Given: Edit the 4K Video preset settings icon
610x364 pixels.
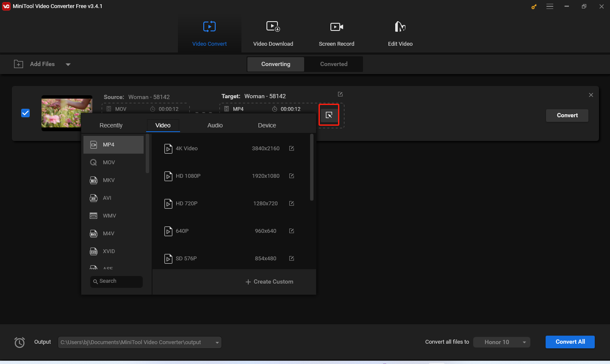Looking at the screenshot, I should [x=291, y=149].
